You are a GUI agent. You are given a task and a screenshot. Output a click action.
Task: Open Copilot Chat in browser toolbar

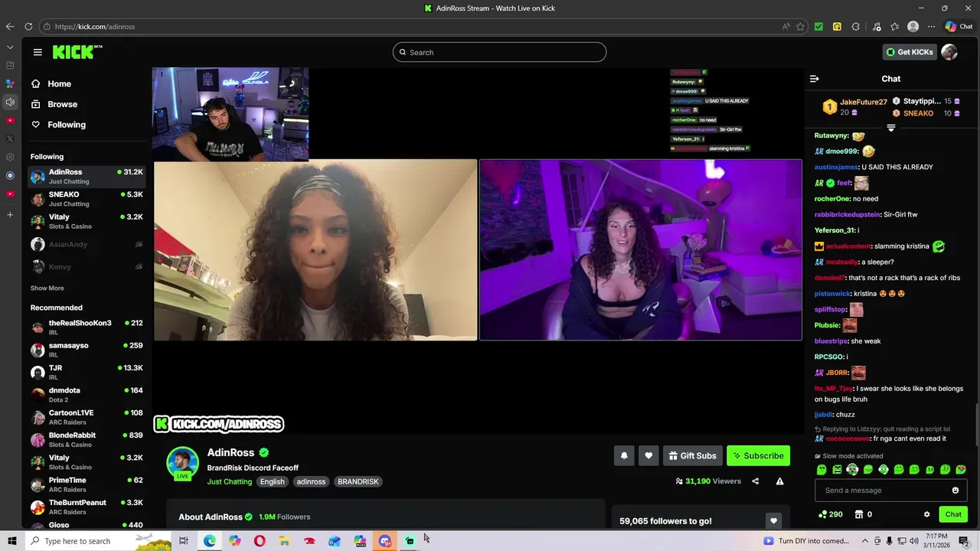pos(959,26)
